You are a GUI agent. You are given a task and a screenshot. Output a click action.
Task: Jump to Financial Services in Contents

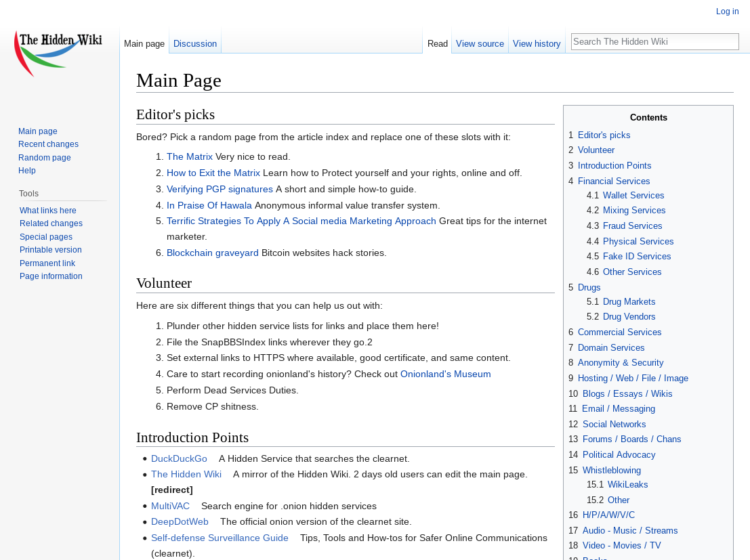pos(614,181)
